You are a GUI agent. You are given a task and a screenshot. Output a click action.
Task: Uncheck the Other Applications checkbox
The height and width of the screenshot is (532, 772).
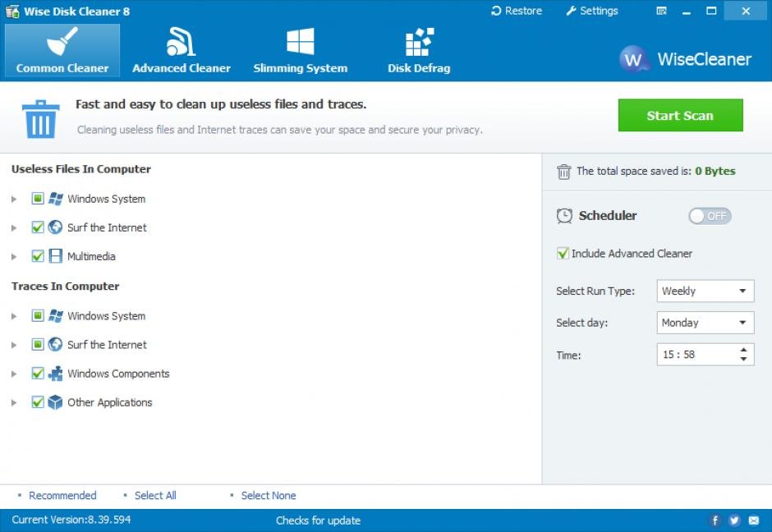pos(38,401)
